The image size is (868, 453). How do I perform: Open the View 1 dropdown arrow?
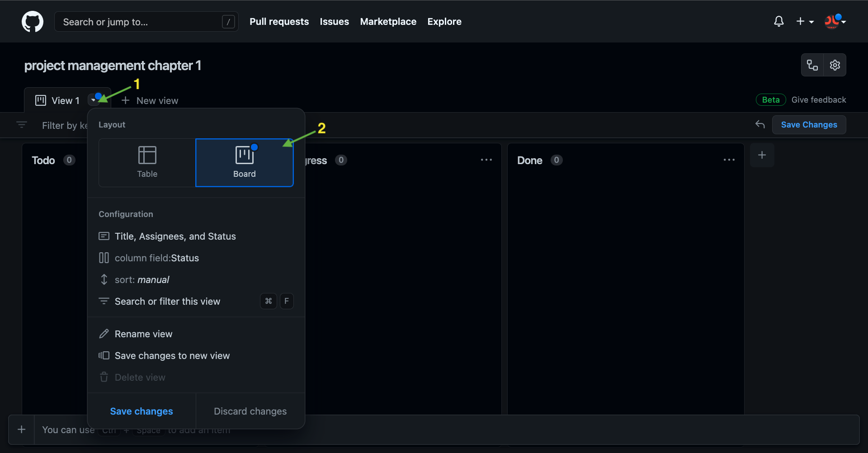click(93, 100)
